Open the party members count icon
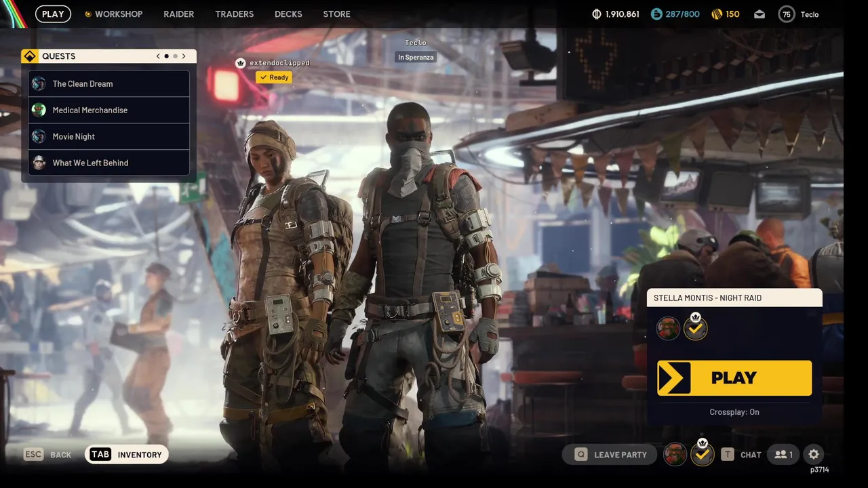 click(783, 454)
